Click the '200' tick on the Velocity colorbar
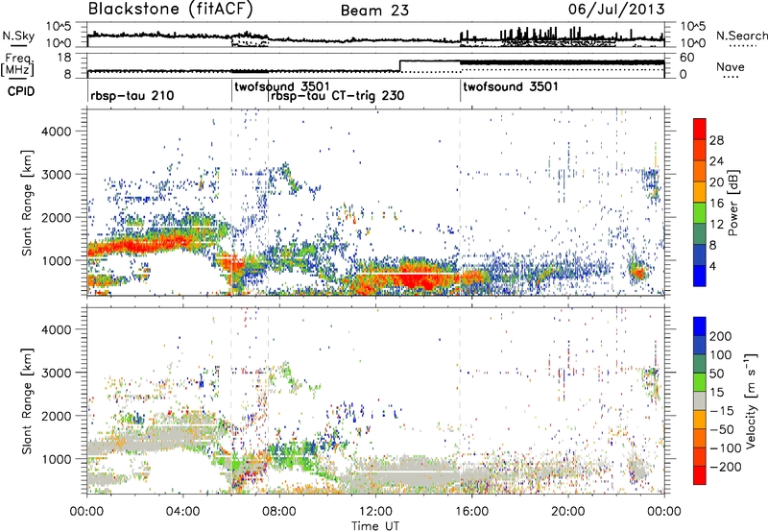 click(720, 336)
